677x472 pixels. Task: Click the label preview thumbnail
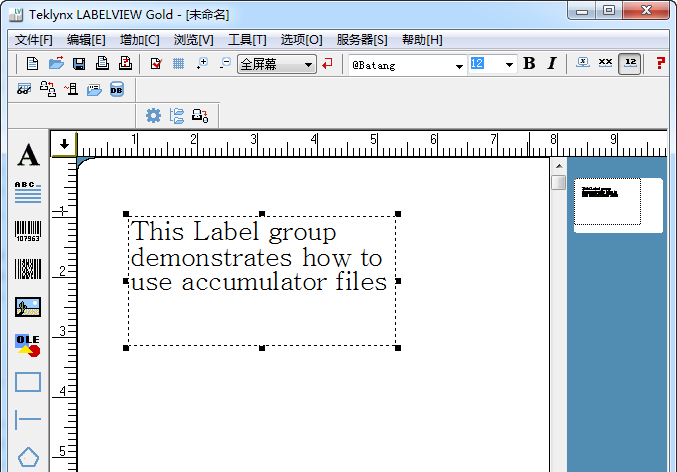coord(617,205)
